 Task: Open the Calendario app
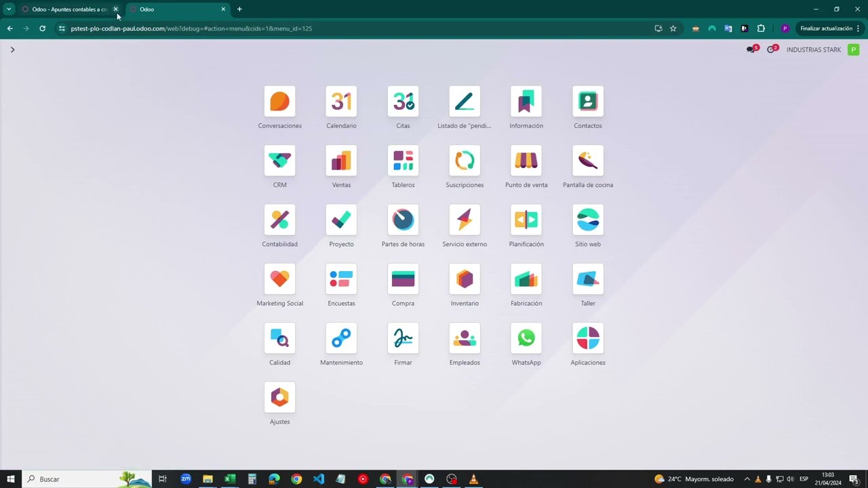[341, 102]
